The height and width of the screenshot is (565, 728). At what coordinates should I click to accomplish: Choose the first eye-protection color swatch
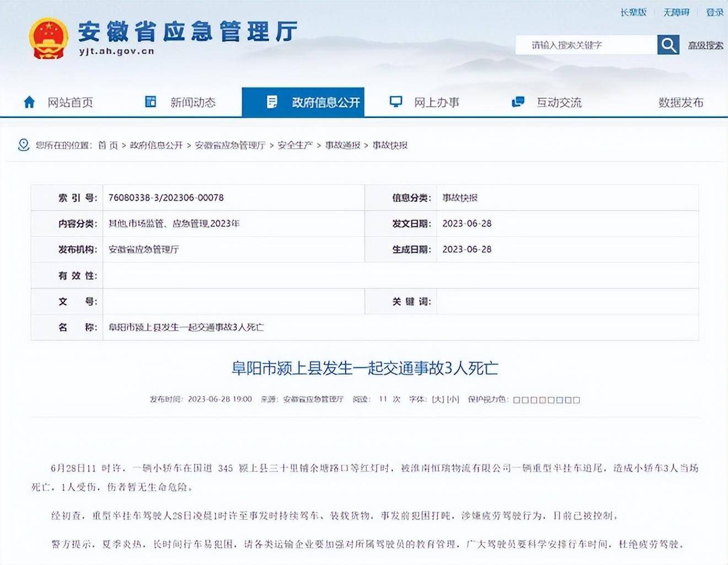(517, 400)
